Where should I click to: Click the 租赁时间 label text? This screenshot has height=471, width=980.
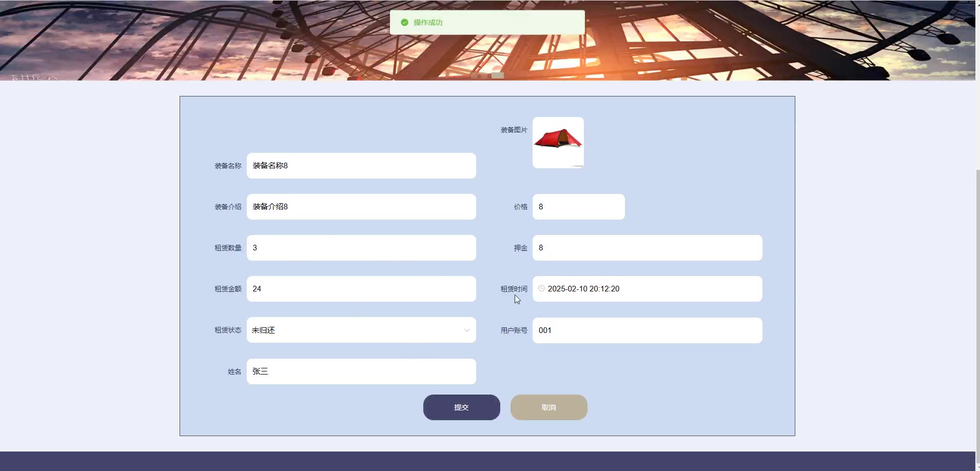514,289
